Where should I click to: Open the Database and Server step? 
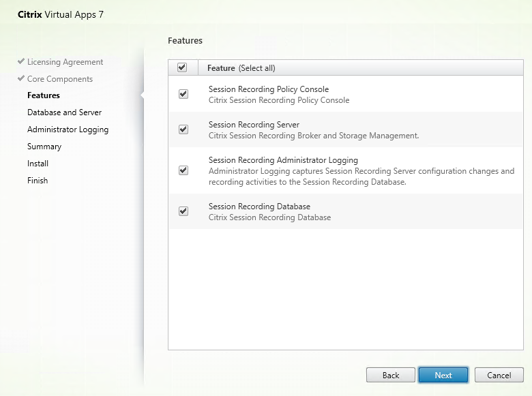[65, 112]
